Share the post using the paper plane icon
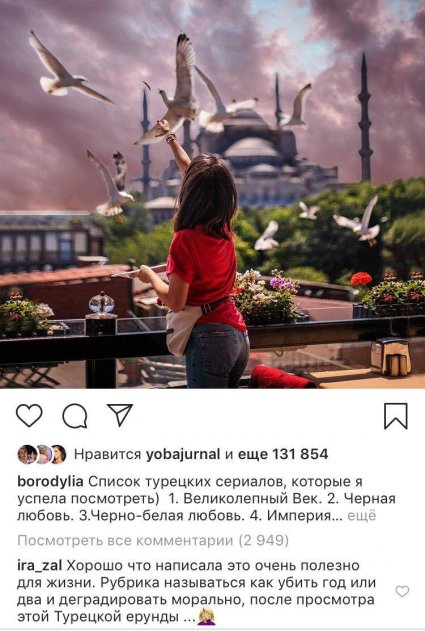This screenshot has height=631, width=425. point(120,415)
